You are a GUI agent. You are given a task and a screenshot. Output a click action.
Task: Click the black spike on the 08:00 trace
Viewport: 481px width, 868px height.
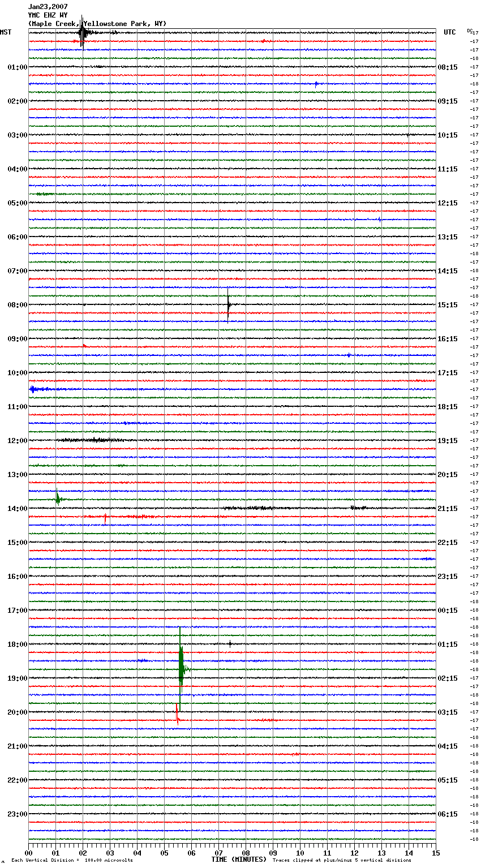(228, 306)
